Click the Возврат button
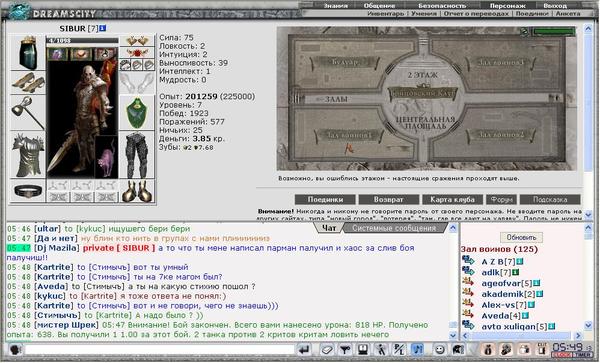Viewport: 600px width, 363px height. 388,199
